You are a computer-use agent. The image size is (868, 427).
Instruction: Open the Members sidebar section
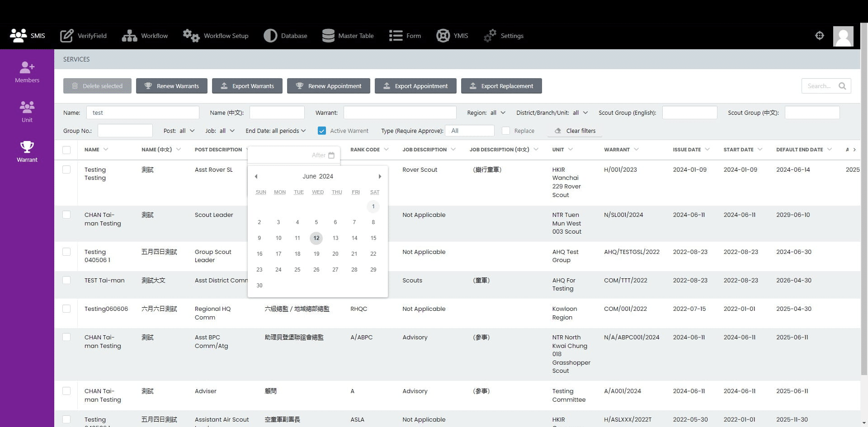(x=27, y=71)
